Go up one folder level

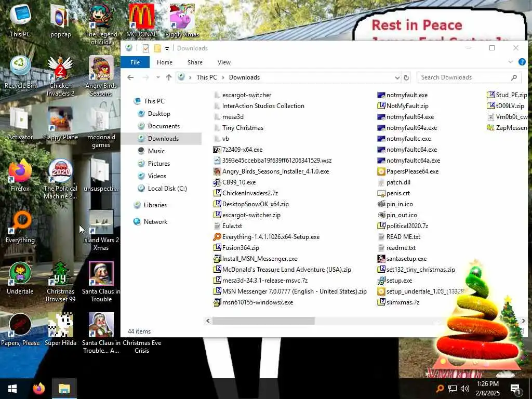(x=169, y=77)
